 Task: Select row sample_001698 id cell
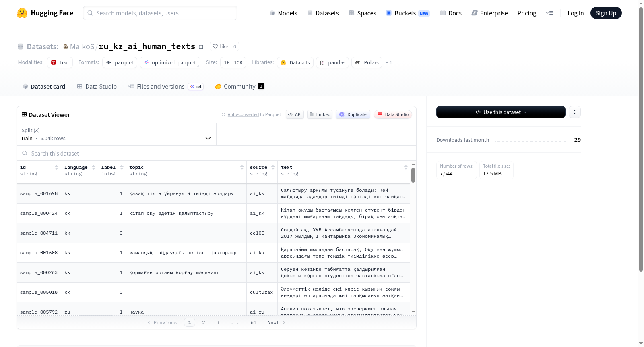39,193
